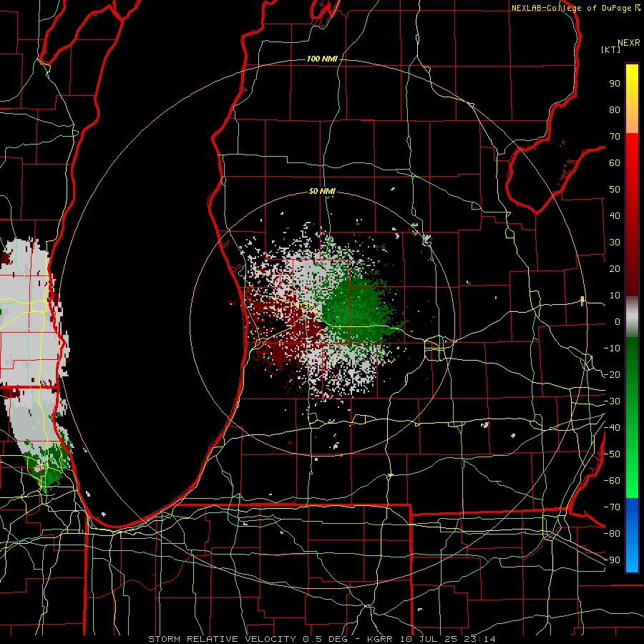
Task: Click the -50 value on the color scale
Action: tap(612, 454)
